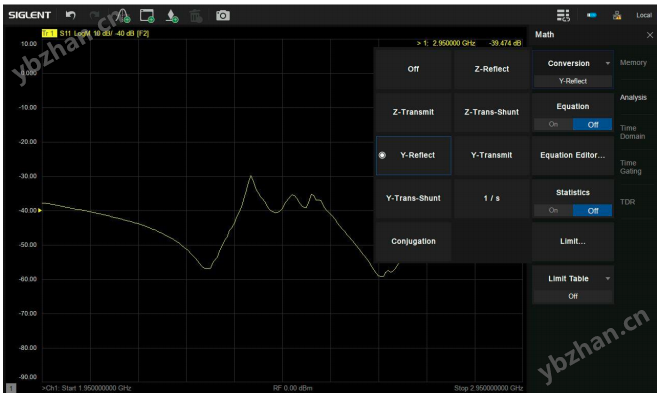
Task: Click the channel 1 indicator box
Action: [x=11, y=388]
